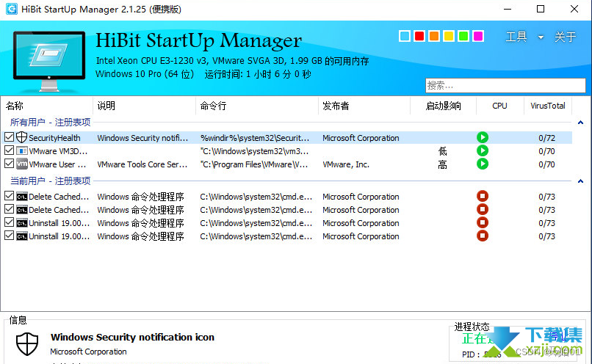Click Windows Security notification icon title in info
The image size is (592, 364).
pyautogui.click(x=132, y=338)
